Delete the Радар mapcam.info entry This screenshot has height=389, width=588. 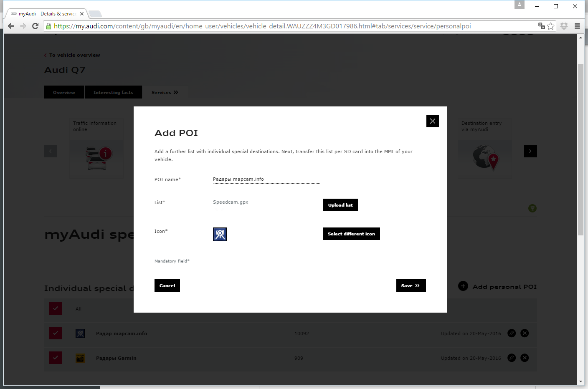pos(525,333)
